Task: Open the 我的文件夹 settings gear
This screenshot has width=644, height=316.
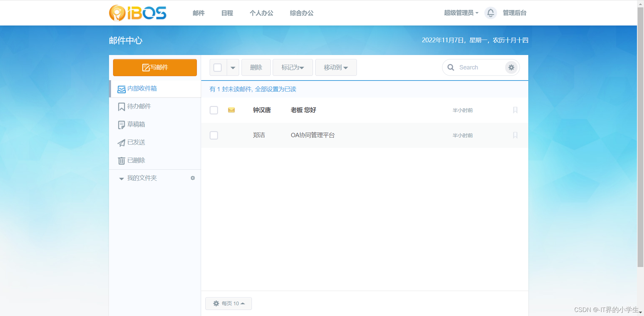Action: tap(193, 178)
